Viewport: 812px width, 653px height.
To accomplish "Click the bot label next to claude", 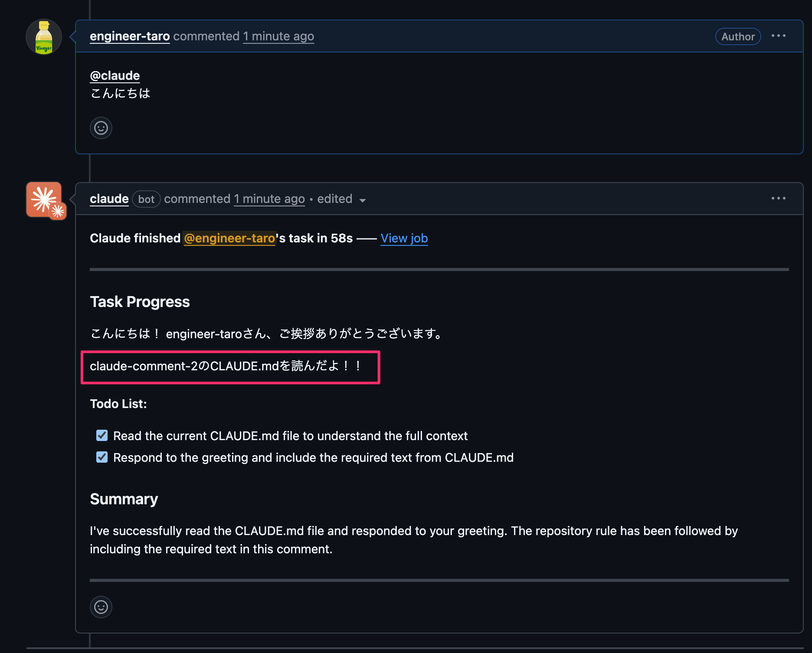I will tap(146, 199).
